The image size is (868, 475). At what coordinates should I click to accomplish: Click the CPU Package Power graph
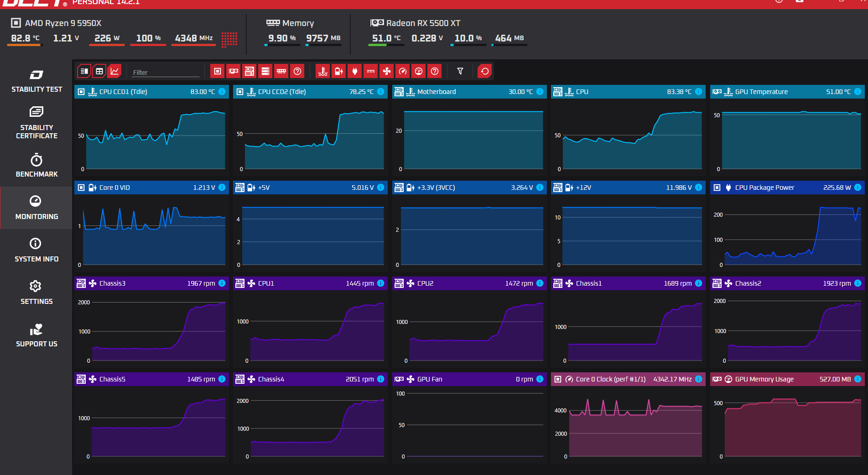click(787, 233)
